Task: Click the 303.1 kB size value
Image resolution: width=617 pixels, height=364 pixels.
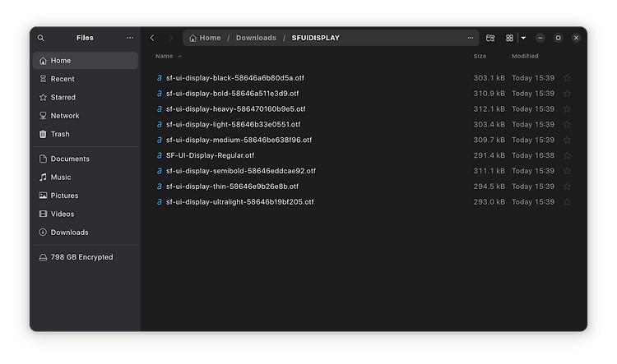Action: (x=489, y=78)
